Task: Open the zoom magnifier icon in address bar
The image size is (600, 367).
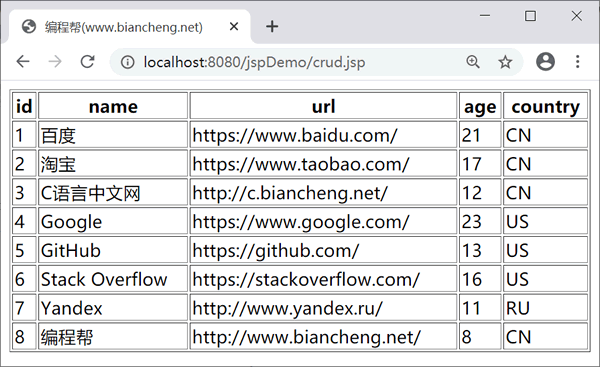Action: pos(473,62)
